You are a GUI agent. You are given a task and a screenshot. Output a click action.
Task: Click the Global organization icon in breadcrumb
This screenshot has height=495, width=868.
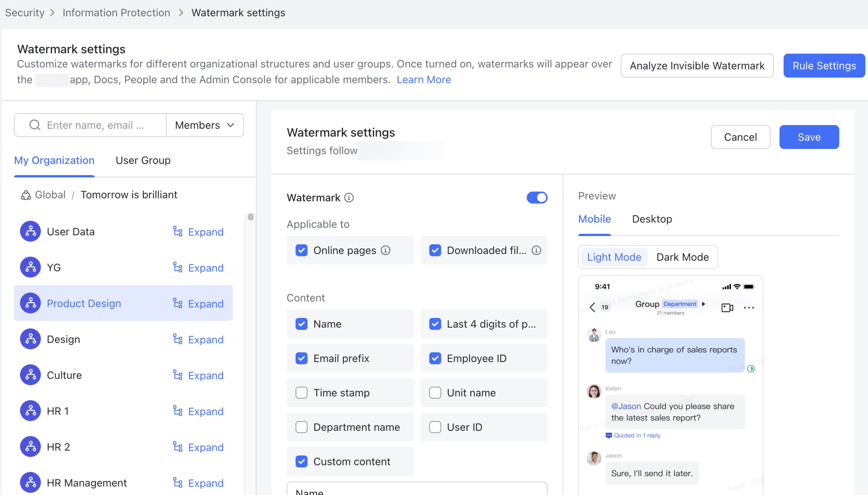tap(26, 195)
